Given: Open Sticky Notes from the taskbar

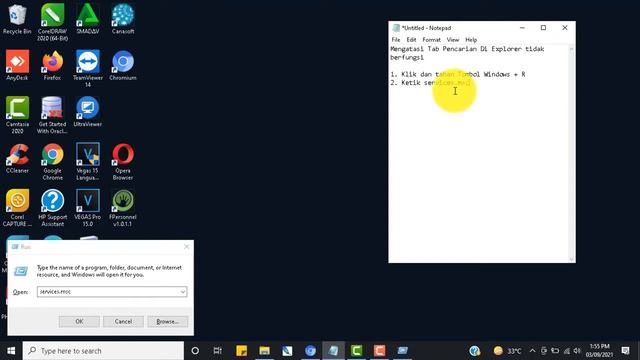Looking at the screenshot, I should coord(242,351).
